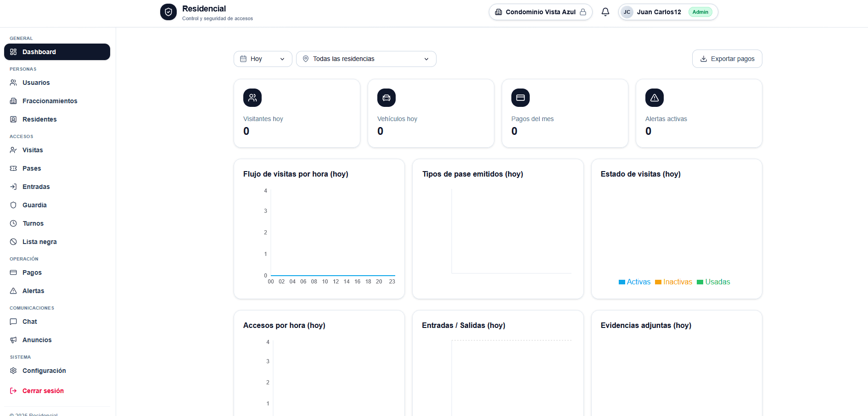Open notifications via the bell icon
This screenshot has height=416, width=868.
[605, 11]
